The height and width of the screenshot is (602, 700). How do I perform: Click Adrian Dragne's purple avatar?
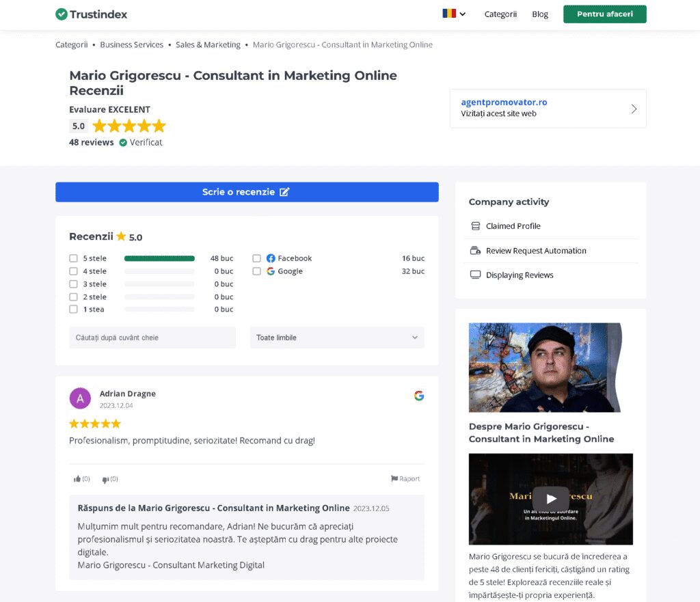click(81, 398)
